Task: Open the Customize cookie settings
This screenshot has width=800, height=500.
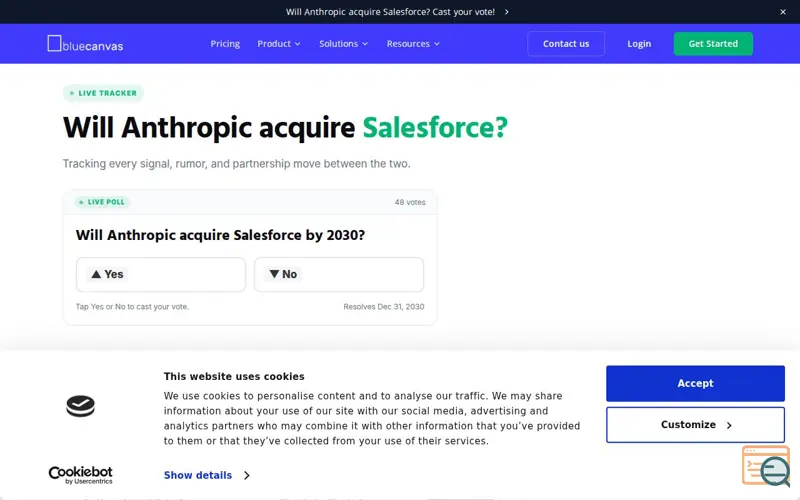Action: (x=695, y=424)
